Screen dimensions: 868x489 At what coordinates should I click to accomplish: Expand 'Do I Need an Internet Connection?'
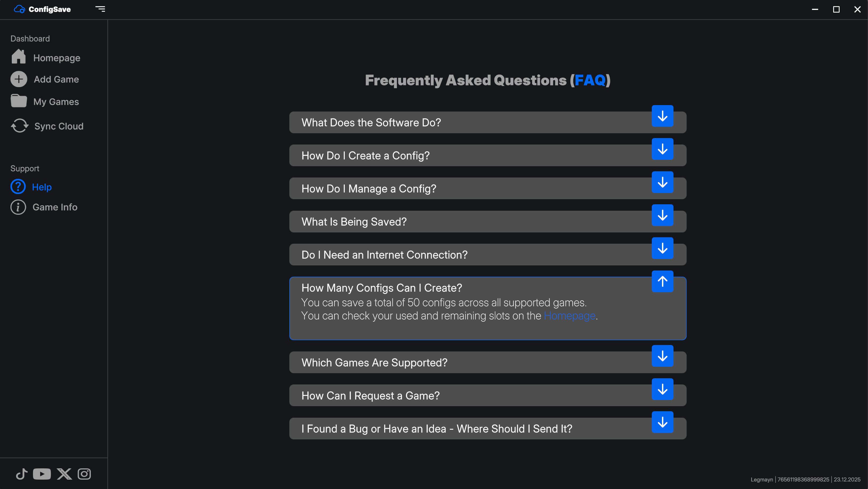pyautogui.click(x=663, y=249)
